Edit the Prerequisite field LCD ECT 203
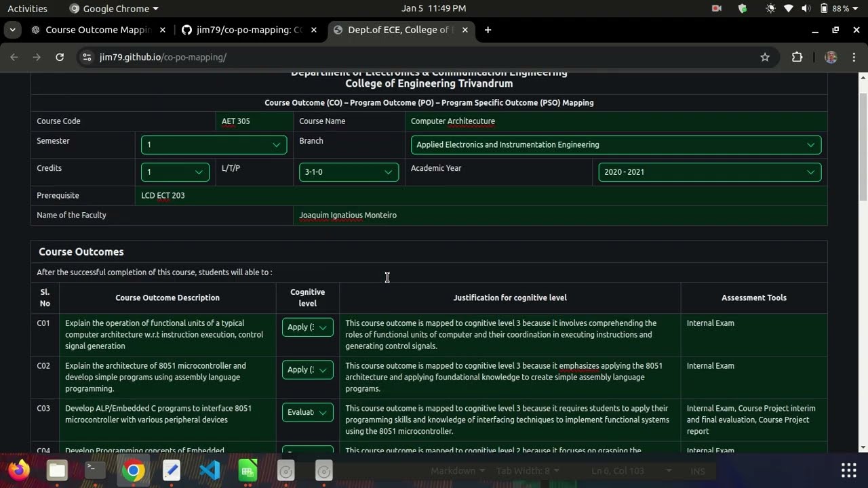 [x=481, y=195]
